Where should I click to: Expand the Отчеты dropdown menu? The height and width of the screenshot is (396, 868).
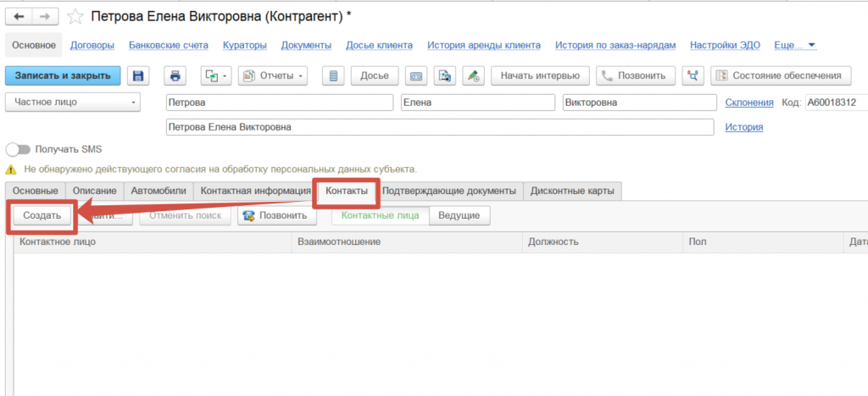275,75
